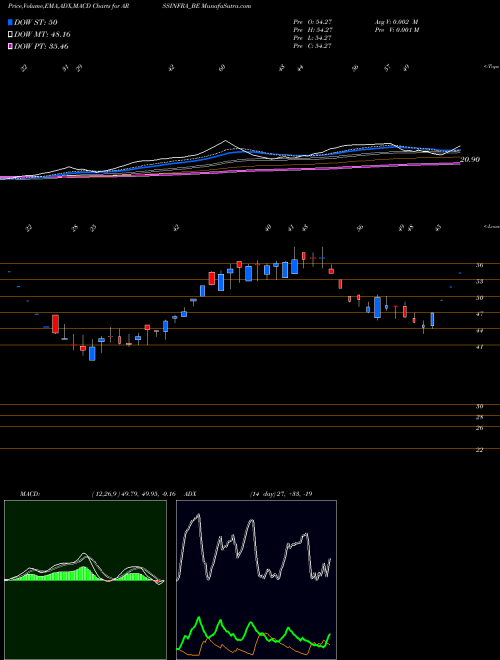Click the white DOW MT legend swatch
The width and height of the screenshot is (500, 660).
[10, 35]
